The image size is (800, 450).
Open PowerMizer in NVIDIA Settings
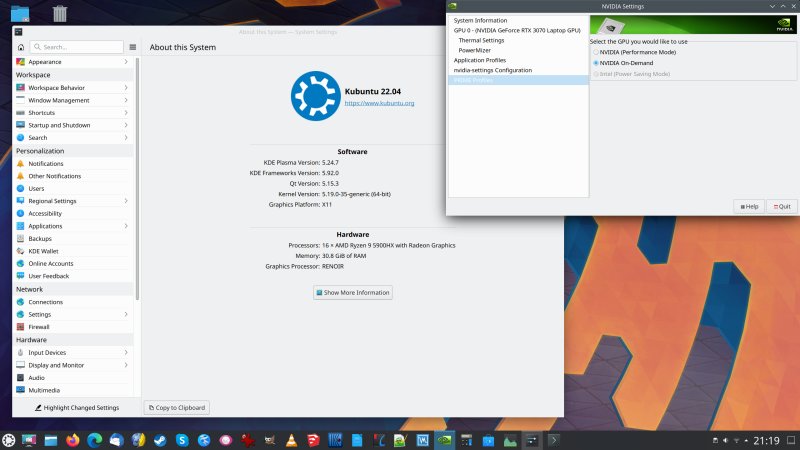pos(474,50)
